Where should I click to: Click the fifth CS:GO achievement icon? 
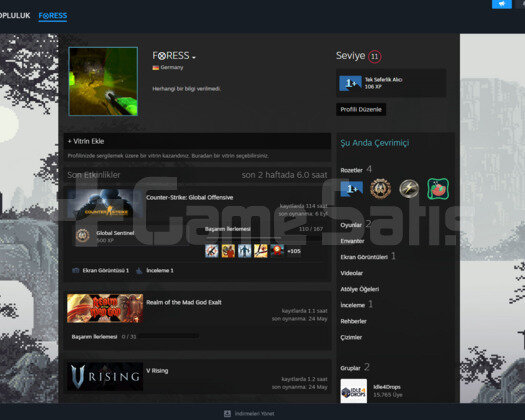click(x=277, y=251)
